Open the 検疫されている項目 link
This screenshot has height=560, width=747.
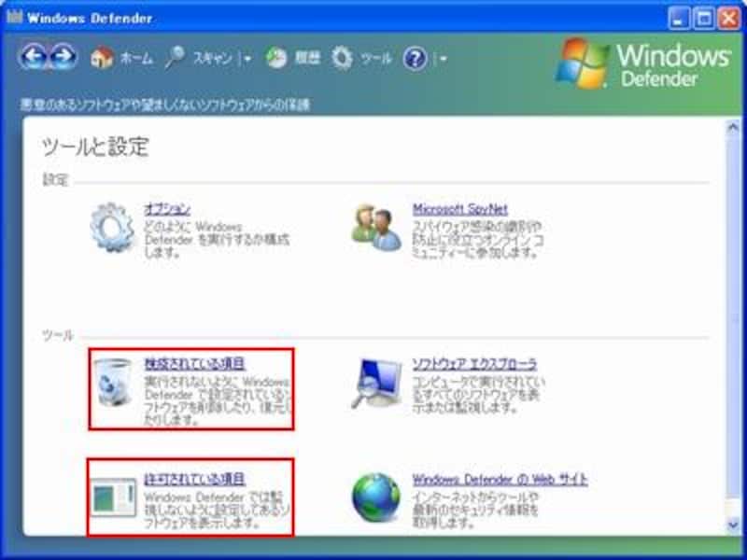coord(195,363)
